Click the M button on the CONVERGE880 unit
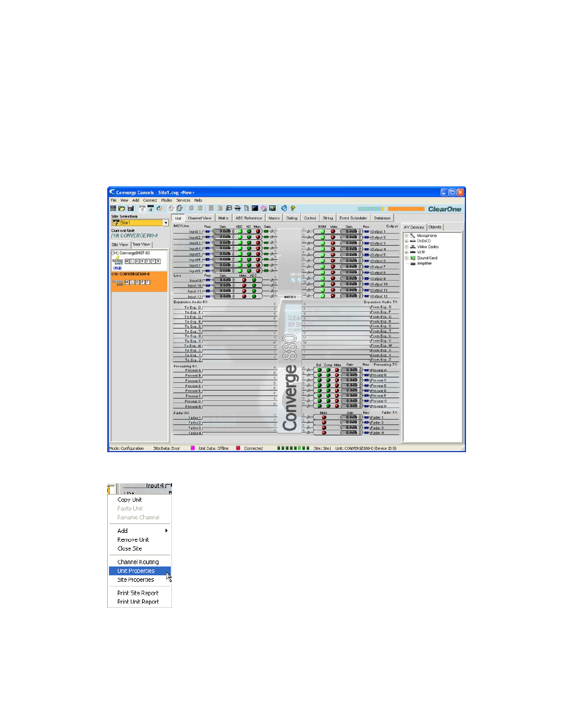 coord(127,282)
